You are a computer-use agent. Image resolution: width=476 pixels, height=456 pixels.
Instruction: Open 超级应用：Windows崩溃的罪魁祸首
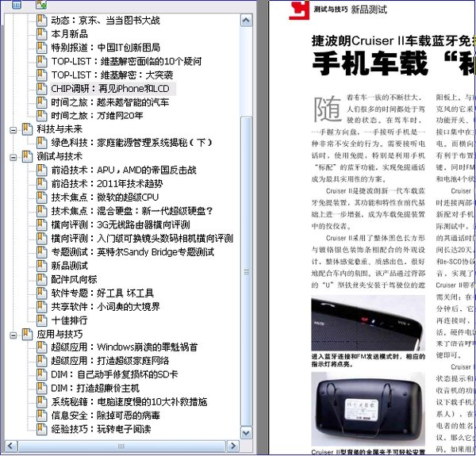pyautogui.click(x=125, y=347)
